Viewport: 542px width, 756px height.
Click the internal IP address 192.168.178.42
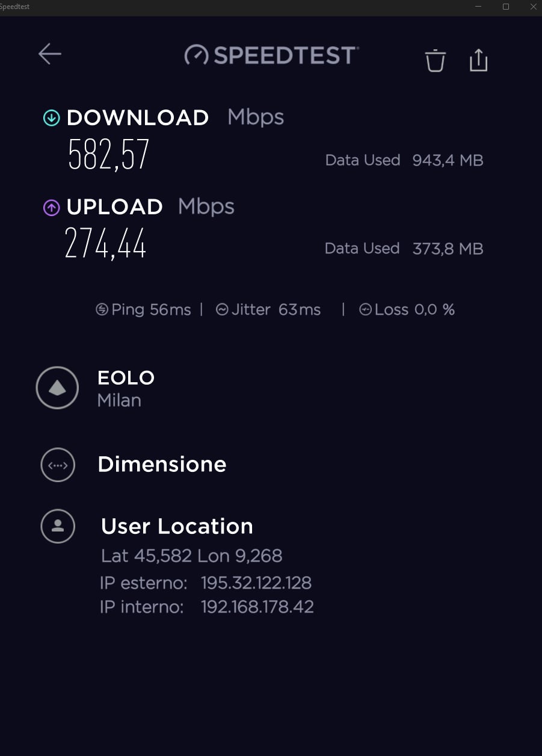coord(257,606)
